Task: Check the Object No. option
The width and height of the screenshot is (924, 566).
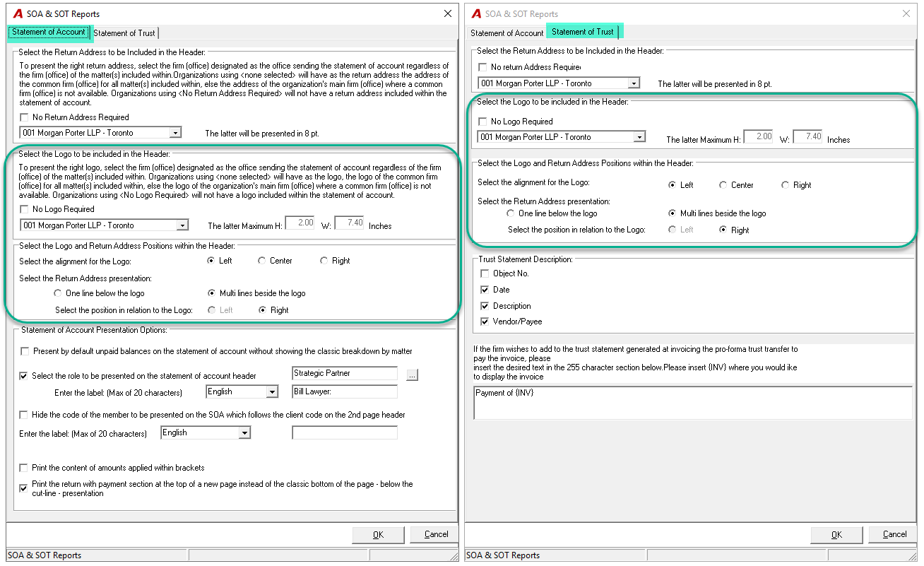Action: pos(485,273)
